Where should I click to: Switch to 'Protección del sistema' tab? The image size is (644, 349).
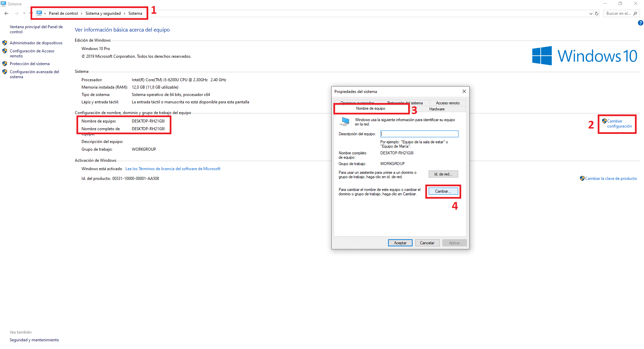(405, 103)
